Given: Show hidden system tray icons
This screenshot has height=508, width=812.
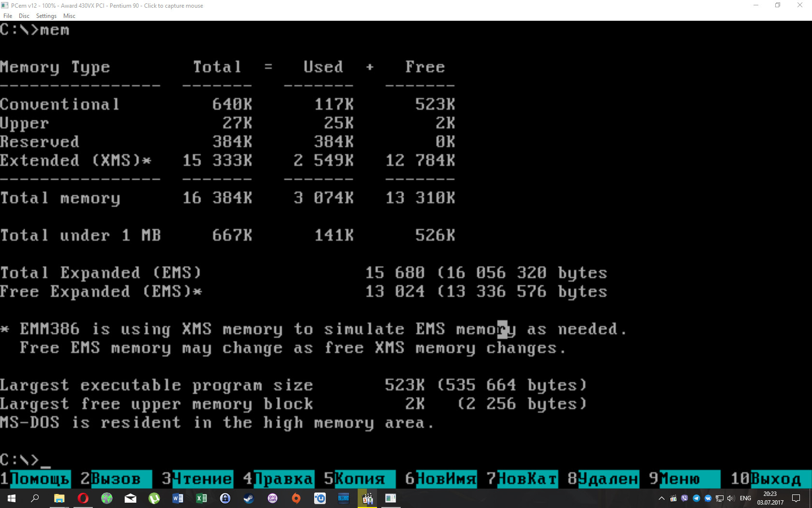Looking at the screenshot, I should pos(661,498).
